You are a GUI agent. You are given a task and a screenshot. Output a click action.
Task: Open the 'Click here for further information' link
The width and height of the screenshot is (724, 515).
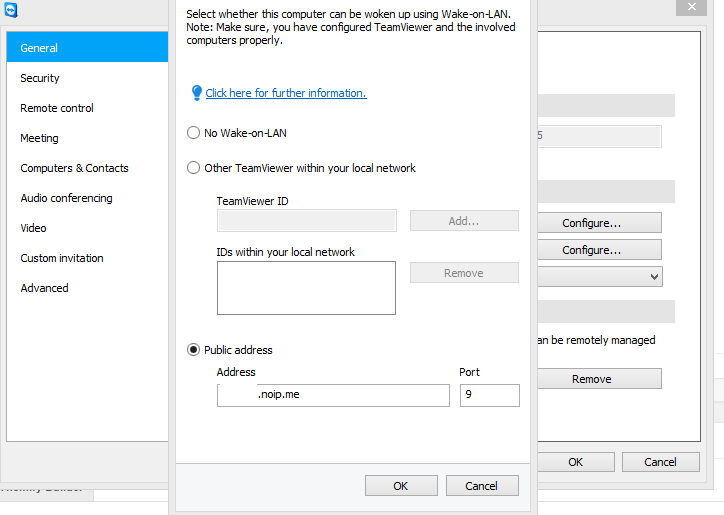(x=286, y=93)
